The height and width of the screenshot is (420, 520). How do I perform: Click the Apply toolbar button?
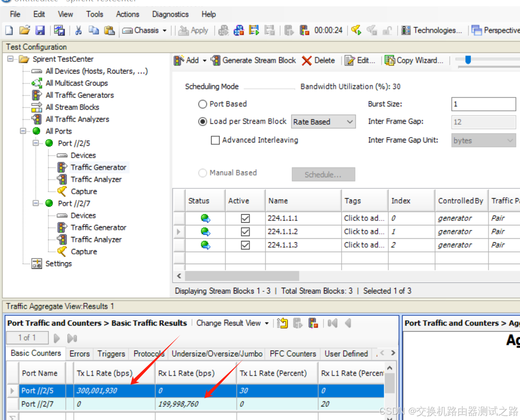pos(193,31)
